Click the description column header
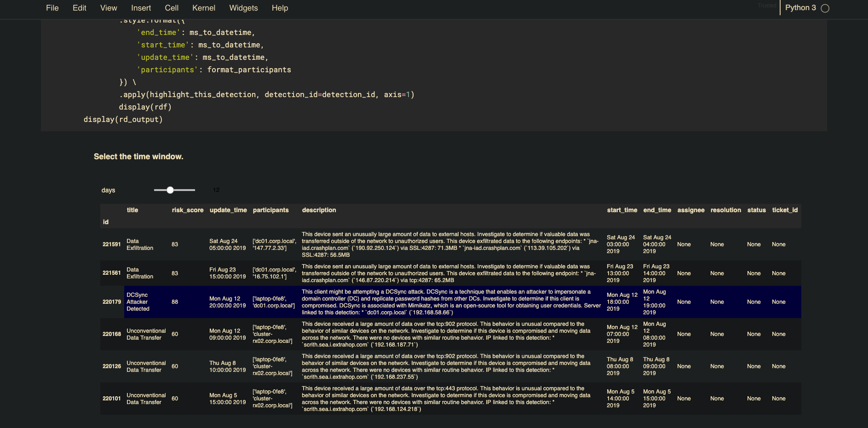This screenshot has height=428, width=868. pyautogui.click(x=319, y=210)
